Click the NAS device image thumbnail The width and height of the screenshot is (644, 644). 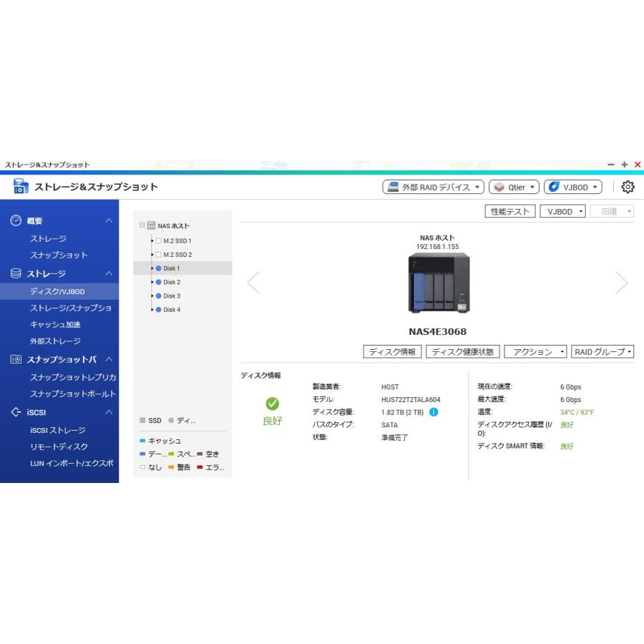coord(439,283)
